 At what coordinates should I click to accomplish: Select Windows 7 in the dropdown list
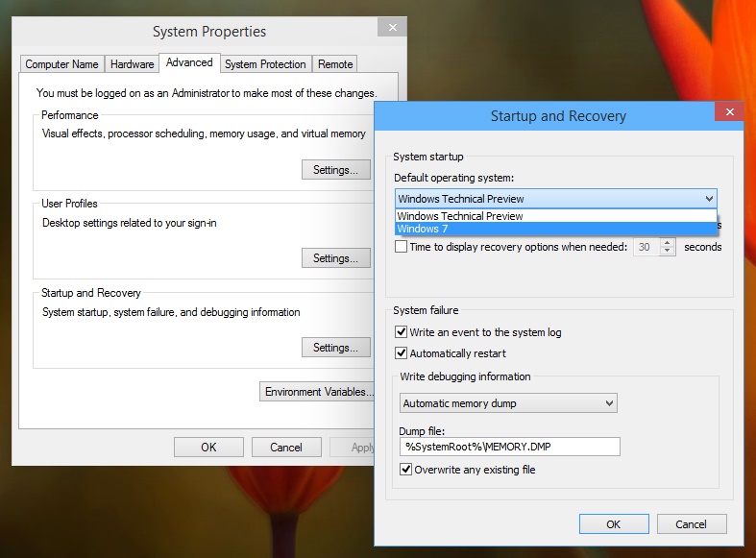[556, 229]
